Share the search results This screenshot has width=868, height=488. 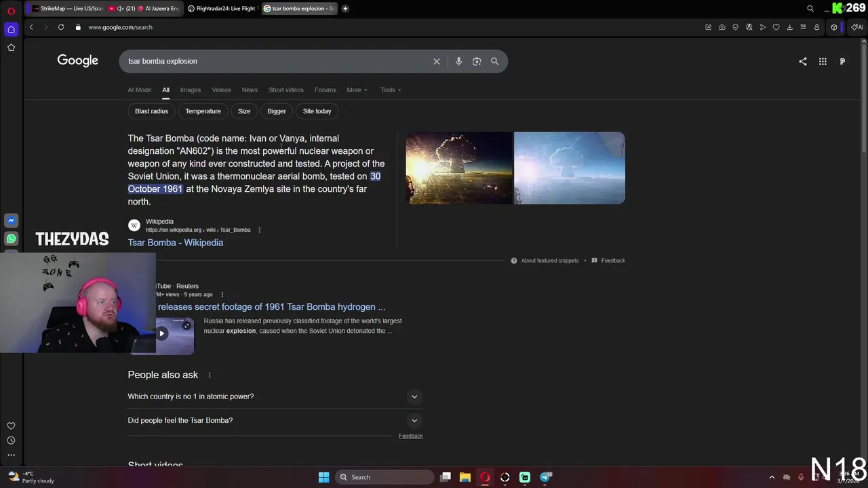coord(803,61)
